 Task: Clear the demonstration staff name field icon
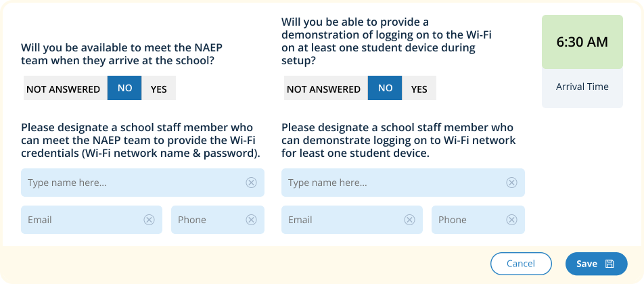(511, 183)
